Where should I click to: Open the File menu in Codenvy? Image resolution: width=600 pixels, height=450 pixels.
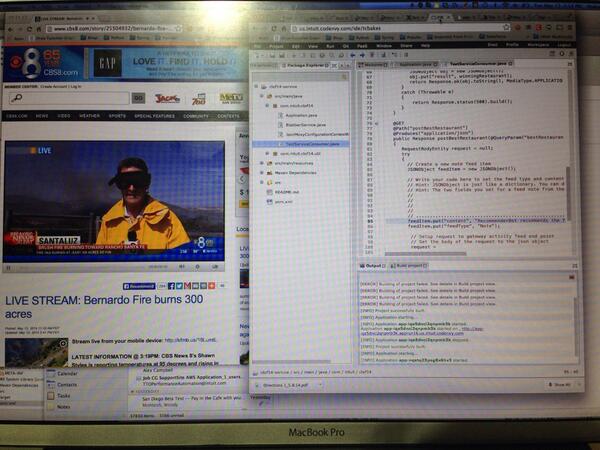[258, 46]
